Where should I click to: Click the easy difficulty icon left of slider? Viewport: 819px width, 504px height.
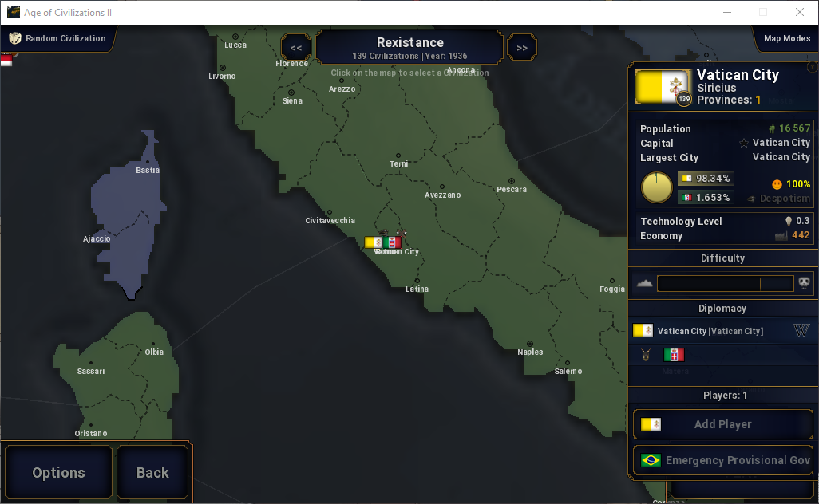(x=644, y=283)
